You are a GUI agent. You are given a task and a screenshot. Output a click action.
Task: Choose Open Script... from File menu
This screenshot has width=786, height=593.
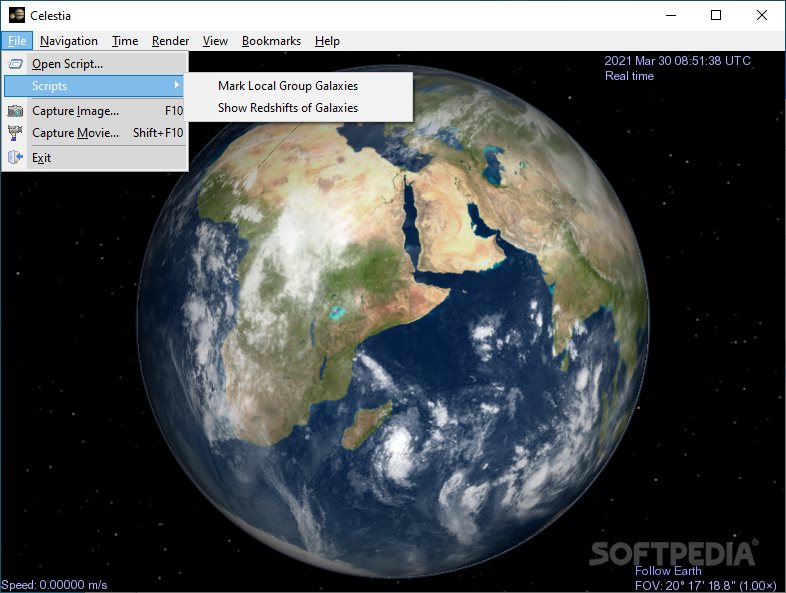tap(95, 64)
